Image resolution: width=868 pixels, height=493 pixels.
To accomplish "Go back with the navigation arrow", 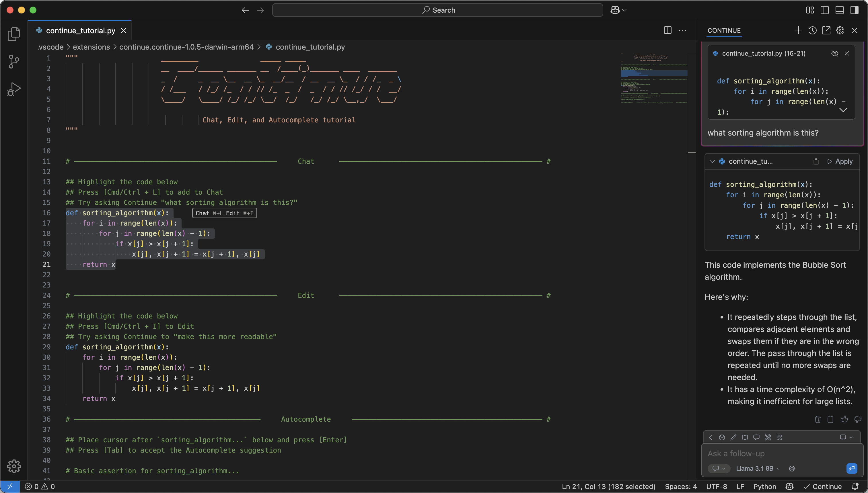I will coord(245,10).
